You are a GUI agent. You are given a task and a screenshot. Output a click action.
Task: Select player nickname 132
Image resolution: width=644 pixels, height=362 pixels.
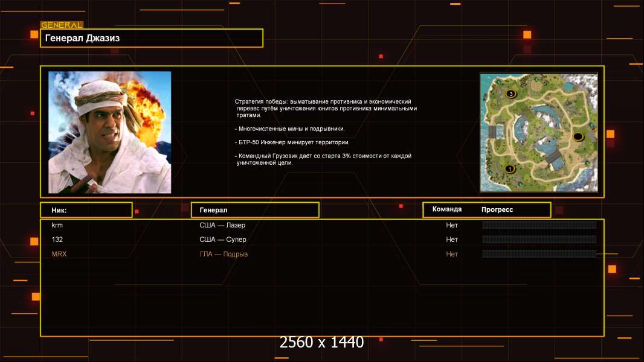(x=57, y=240)
